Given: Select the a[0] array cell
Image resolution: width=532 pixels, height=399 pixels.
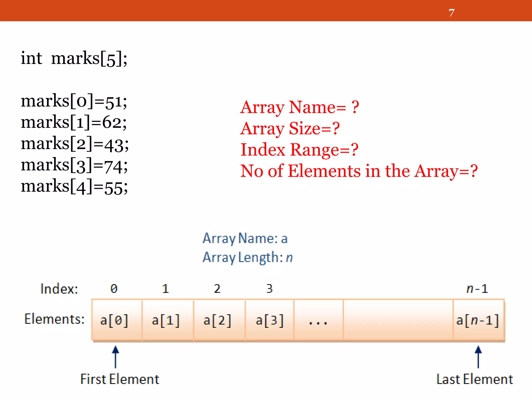Looking at the screenshot, I should 117,320.
